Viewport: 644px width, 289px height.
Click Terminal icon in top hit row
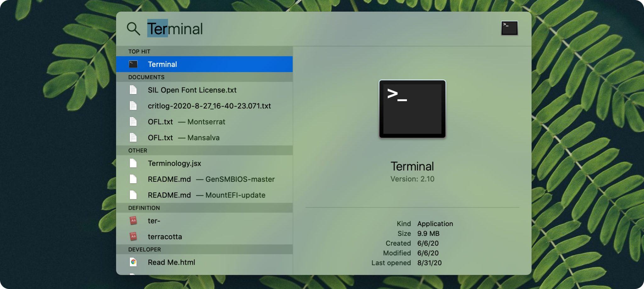(133, 64)
